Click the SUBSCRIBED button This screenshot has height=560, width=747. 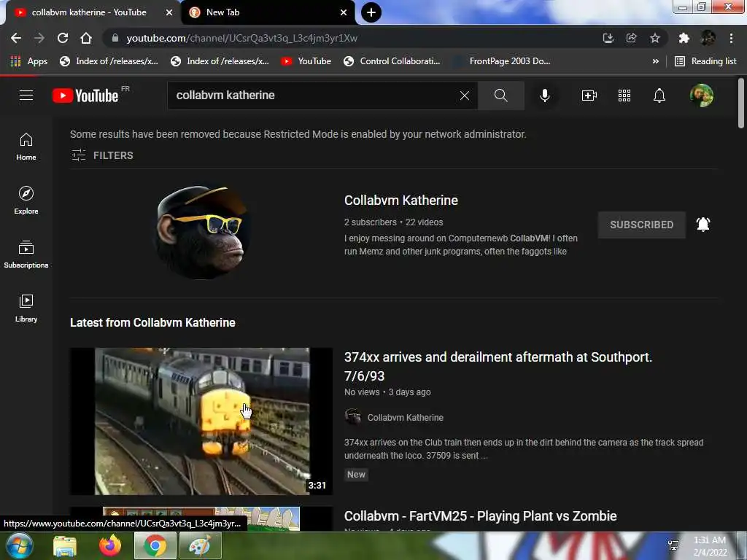point(642,225)
